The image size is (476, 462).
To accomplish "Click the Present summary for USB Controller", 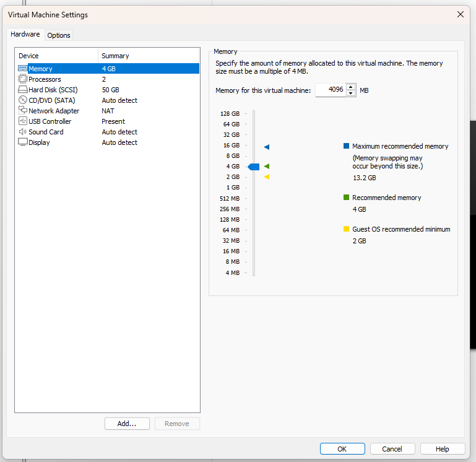I will click(x=113, y=121).
